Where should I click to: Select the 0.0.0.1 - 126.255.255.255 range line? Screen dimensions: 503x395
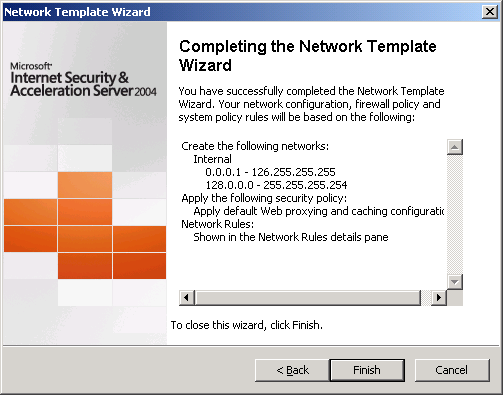tap(270, 172)
